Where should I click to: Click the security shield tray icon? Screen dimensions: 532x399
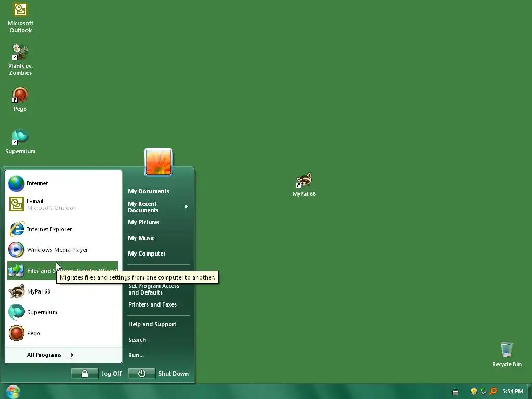(474, 392)
